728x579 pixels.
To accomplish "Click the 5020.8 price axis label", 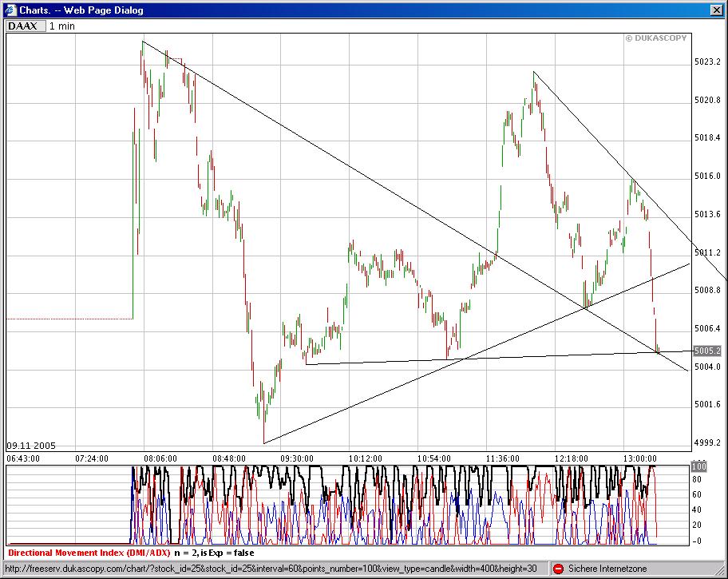I will [x=707, y=100].
